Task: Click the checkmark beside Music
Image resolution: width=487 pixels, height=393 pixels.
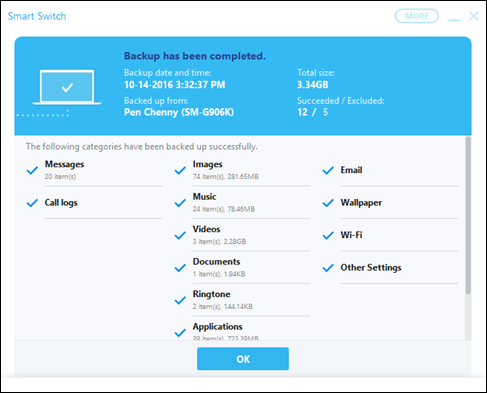Action: [x=180, y=203]
